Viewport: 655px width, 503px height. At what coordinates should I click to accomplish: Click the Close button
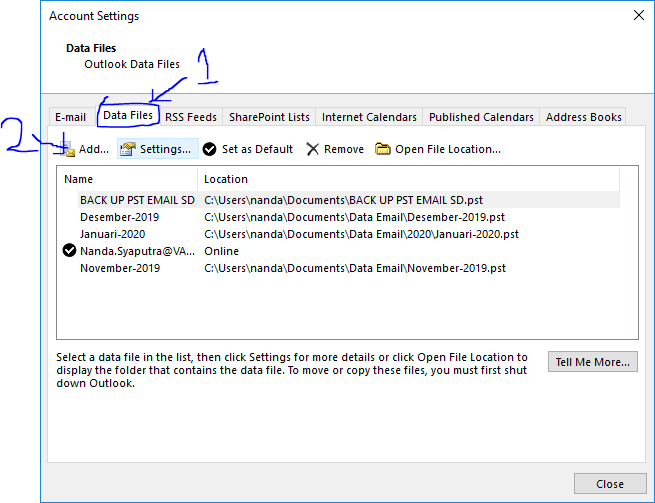pos(610,484)
